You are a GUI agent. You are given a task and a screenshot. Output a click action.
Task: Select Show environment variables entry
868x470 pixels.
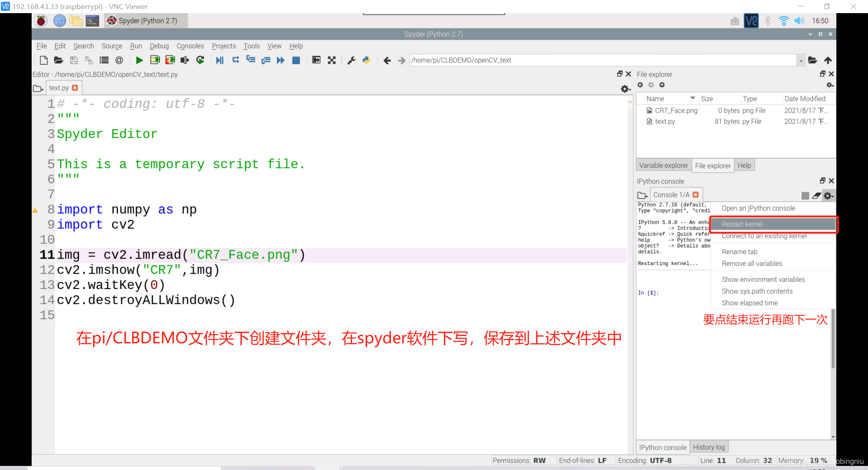click(x=773, y=279)
